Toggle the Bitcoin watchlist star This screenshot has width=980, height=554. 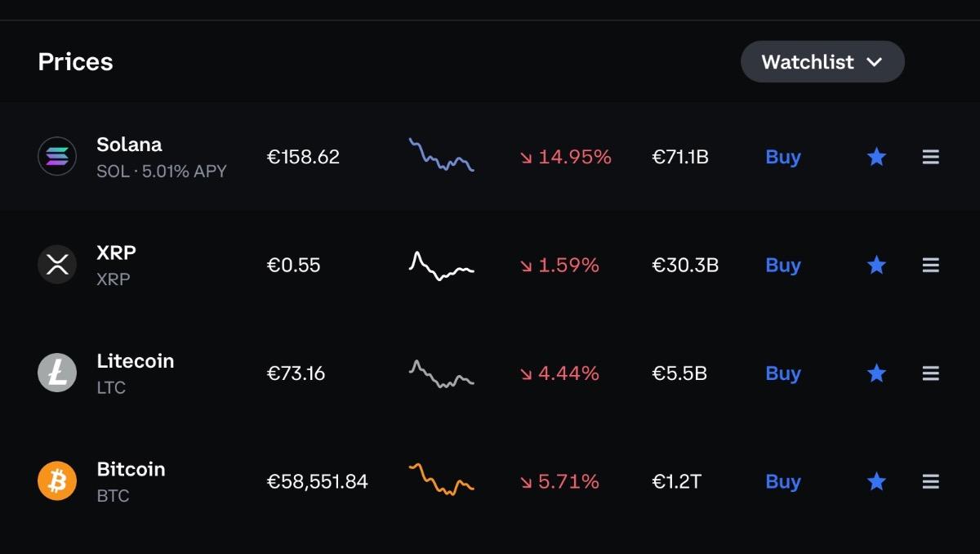pyautogui.click(x=876, y=481)
